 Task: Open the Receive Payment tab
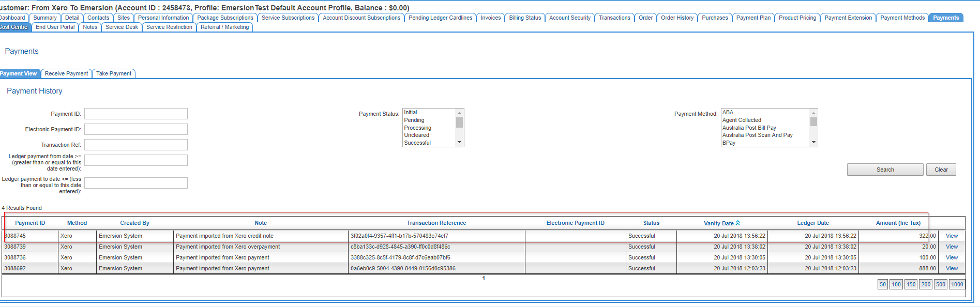pos(66,74)
